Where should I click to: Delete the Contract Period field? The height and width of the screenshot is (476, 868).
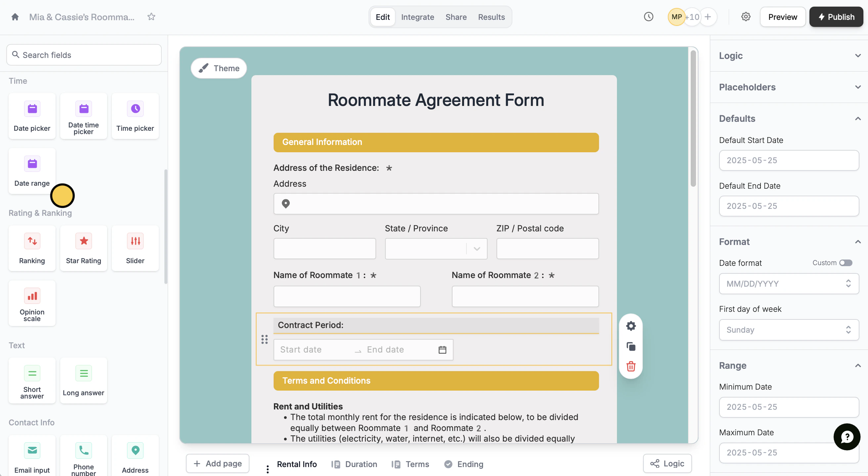(631, 366)
